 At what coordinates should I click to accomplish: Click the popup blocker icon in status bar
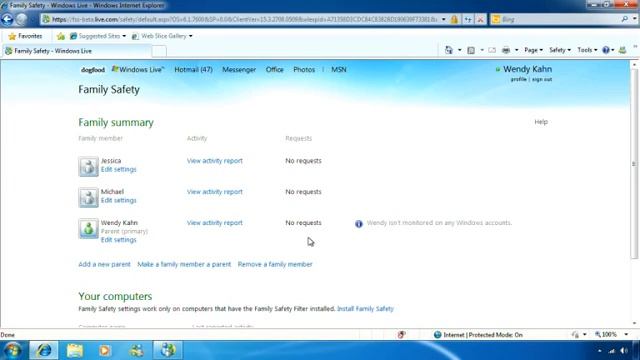tap(402, 335)
